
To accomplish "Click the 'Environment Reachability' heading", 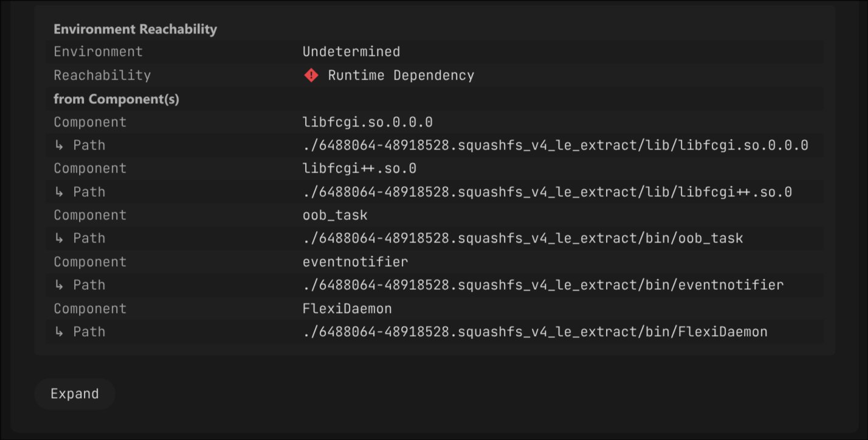I will click(135, 29).
